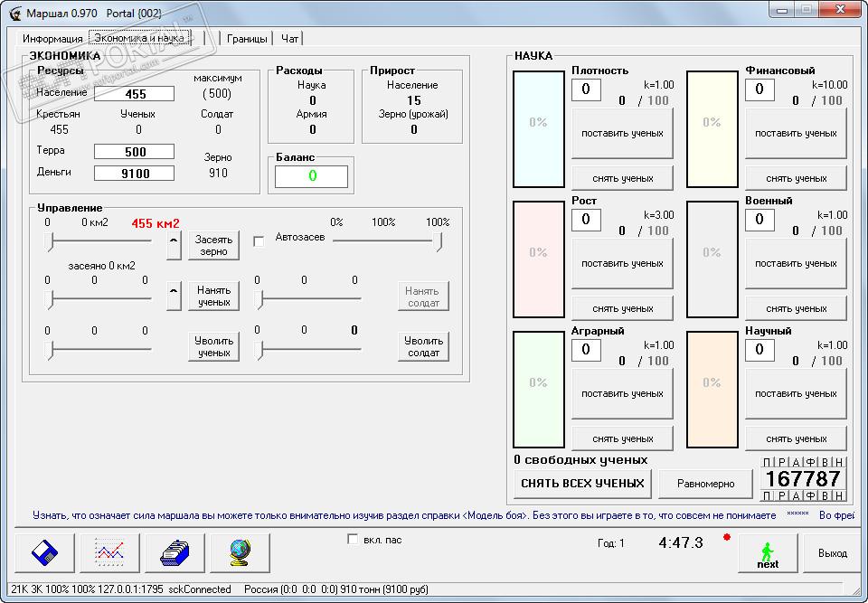Screen dimensions: 868x603
Task: Click the Финансовый scientists number box
Action: coord(759,90)
